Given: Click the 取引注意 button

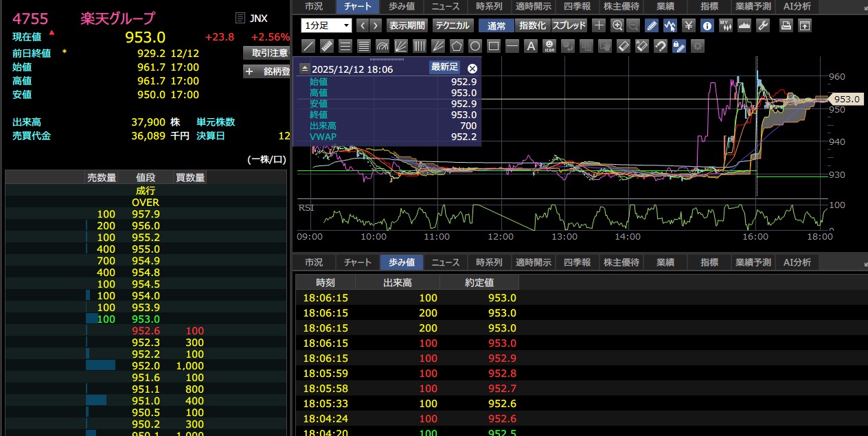Looking at the screenshot, I should tap(268, 53).
